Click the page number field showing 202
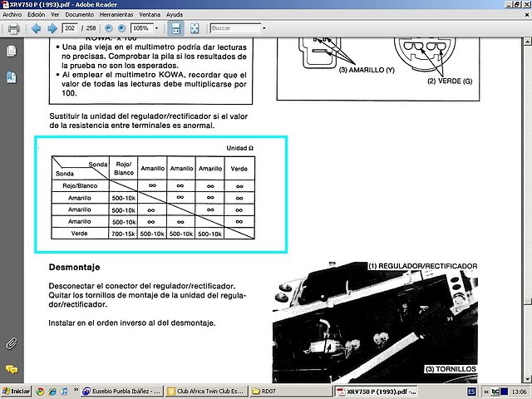The image size is (532, 399). pos(70,28)
